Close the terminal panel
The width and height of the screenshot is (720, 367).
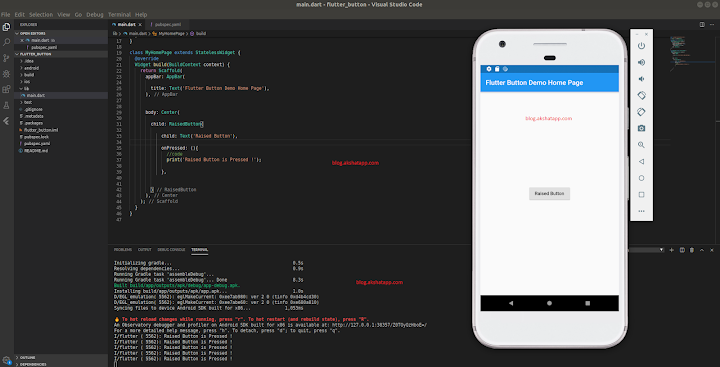712,250
